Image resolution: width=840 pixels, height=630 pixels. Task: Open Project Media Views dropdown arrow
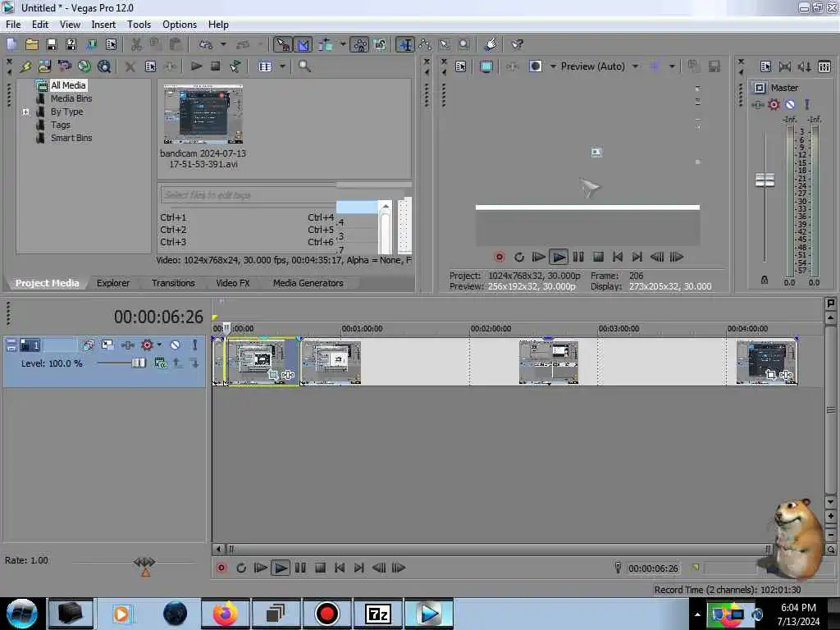(282, 66)
